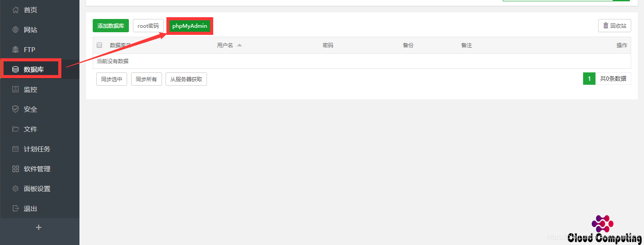Open phpMyAdmin button
The image size is (644, 245).
[x=190, y=26]
